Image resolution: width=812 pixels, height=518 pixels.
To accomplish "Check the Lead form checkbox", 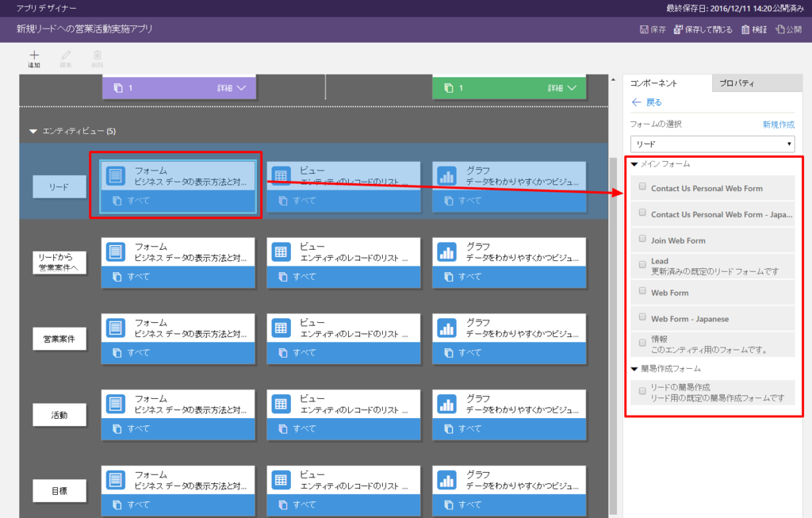I will (642, 265).
